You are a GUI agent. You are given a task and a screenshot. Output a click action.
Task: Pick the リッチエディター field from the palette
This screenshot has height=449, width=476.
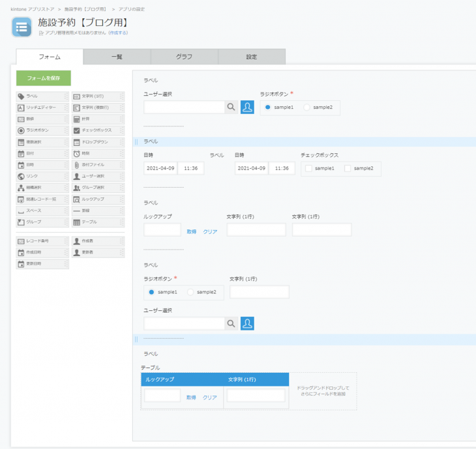tap(42, 108)
